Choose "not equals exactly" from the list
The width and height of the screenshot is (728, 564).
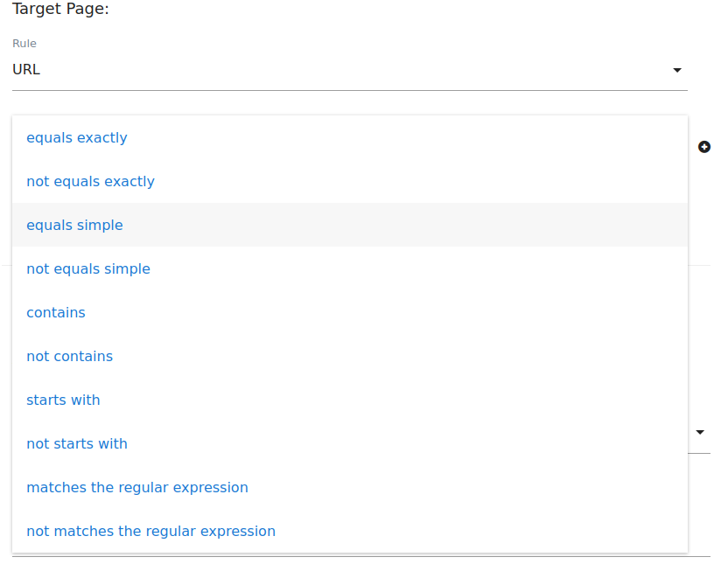(x=90, y=181)
